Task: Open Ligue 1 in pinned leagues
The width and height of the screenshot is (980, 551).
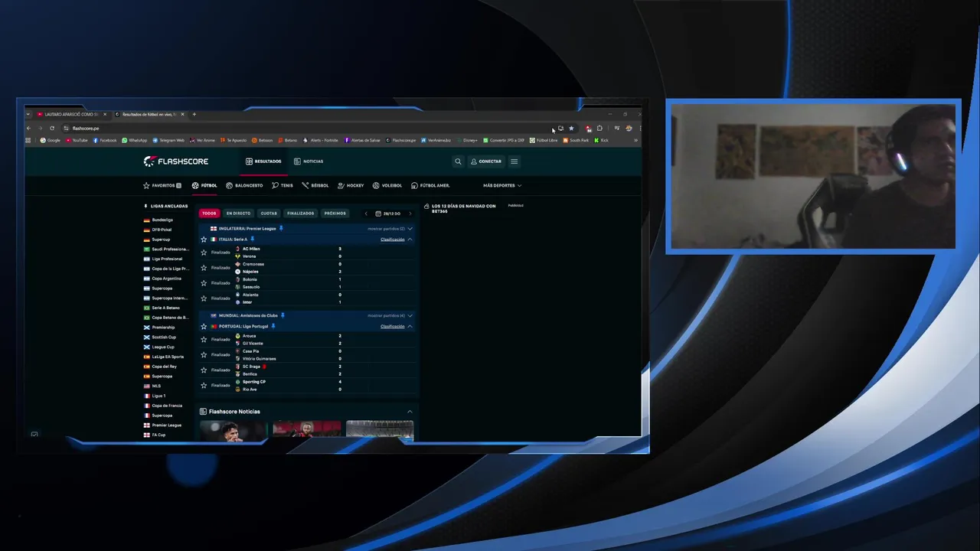Action: (x=155, y=396)
